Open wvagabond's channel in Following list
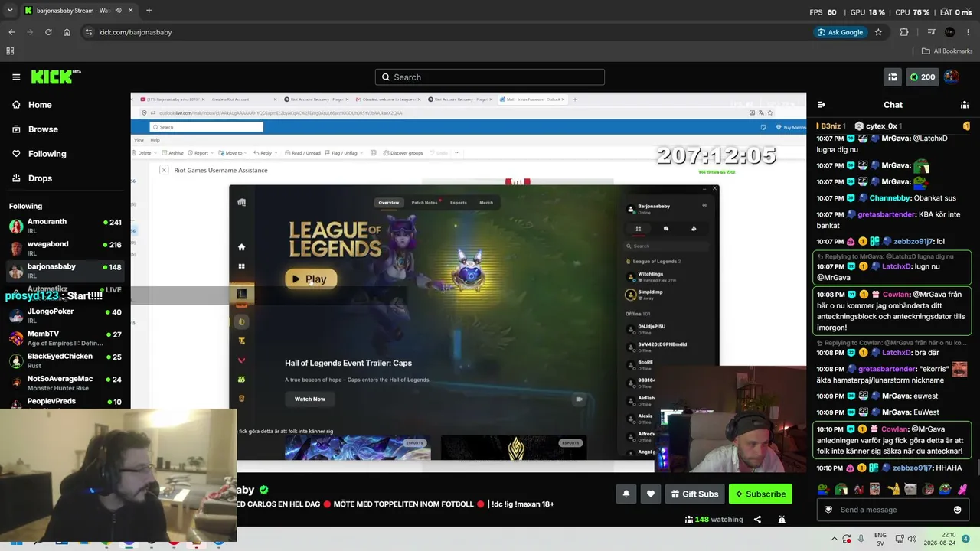Image resolution: width=980 pixels, height=551 pixels. coord(65,248)
